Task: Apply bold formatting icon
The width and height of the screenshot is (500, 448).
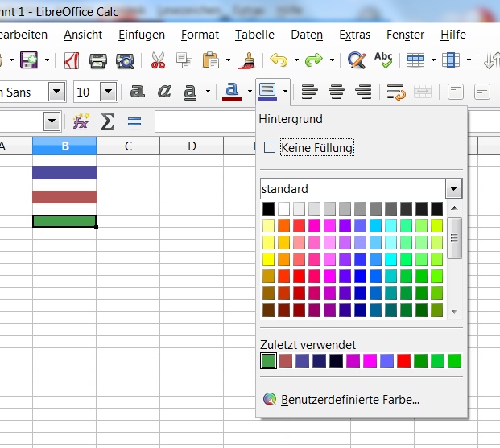Action: pyautogui.click(x=138, y=91)
